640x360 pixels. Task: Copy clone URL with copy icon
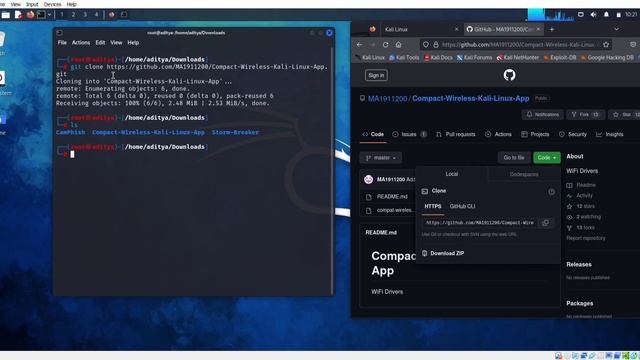[x=545, y=223]
